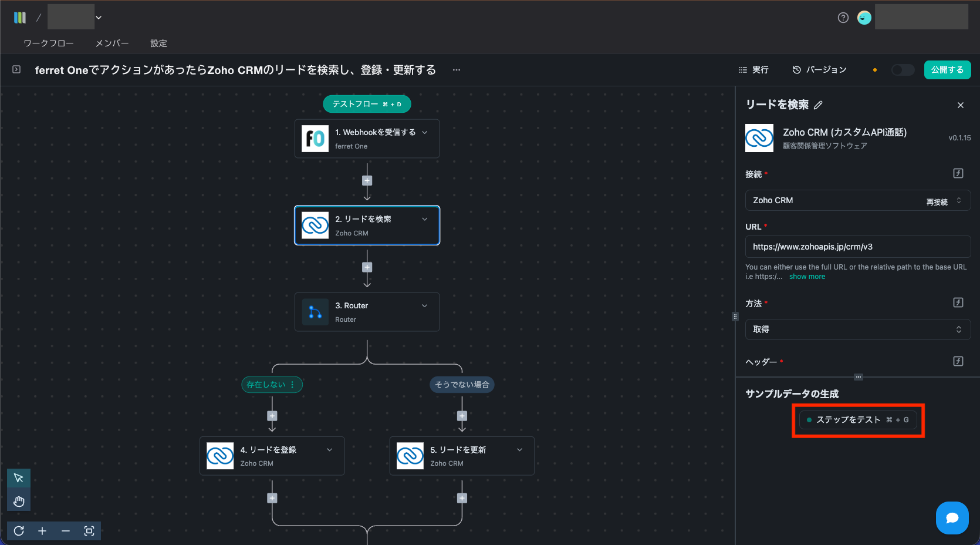Switch to the 設定 tab
980x545 pixels.
coord(158,43)
